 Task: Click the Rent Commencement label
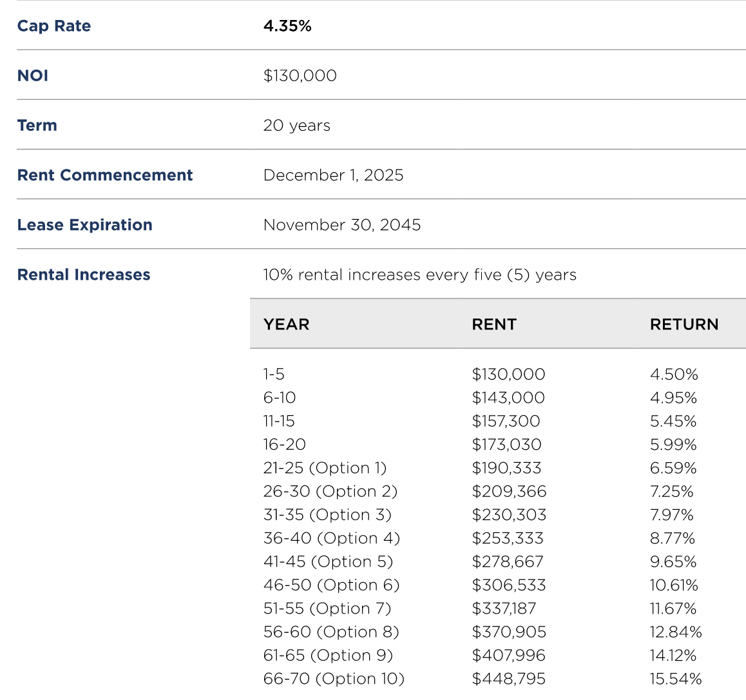coord(104,175)
